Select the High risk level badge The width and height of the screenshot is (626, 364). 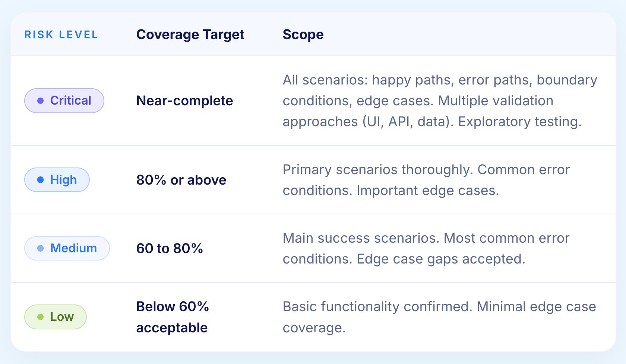[57, 180]
